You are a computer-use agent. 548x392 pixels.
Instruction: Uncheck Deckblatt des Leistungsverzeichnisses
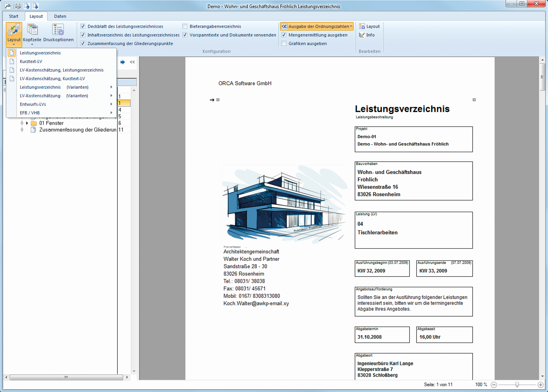[83, 26]
